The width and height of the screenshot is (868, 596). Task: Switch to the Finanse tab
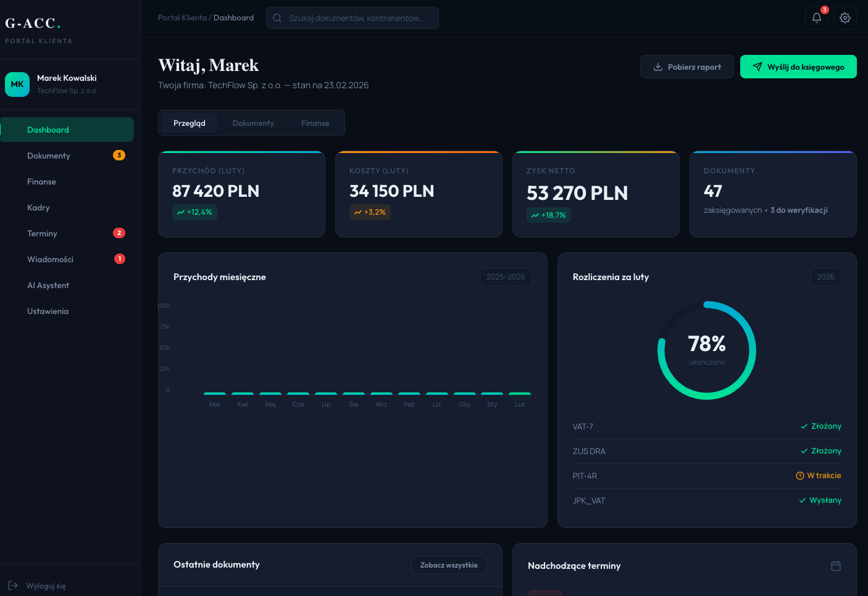click(x=315, y=123)
